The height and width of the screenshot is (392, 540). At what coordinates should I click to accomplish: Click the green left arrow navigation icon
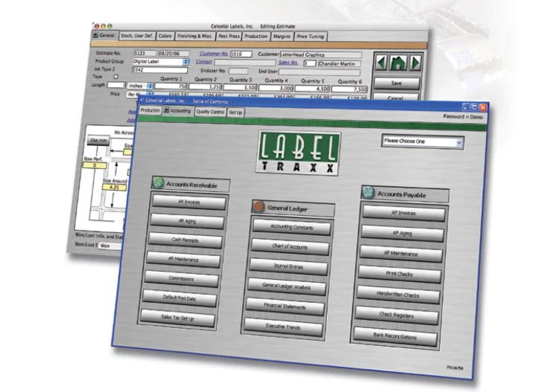[381, 63]
